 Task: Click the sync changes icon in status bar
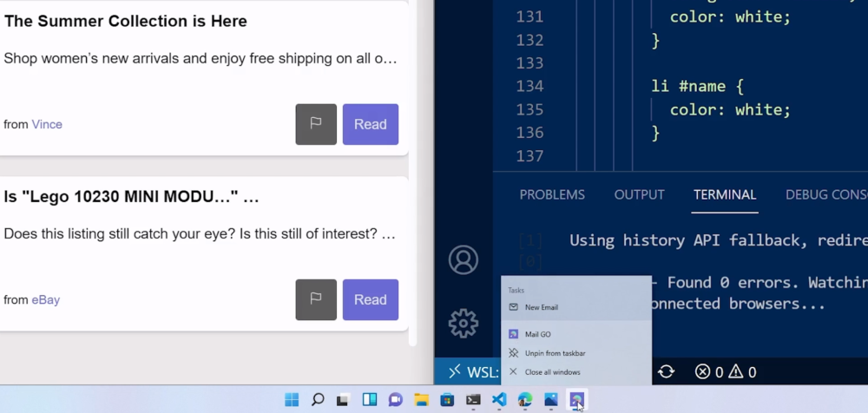[x=666, y=371]
